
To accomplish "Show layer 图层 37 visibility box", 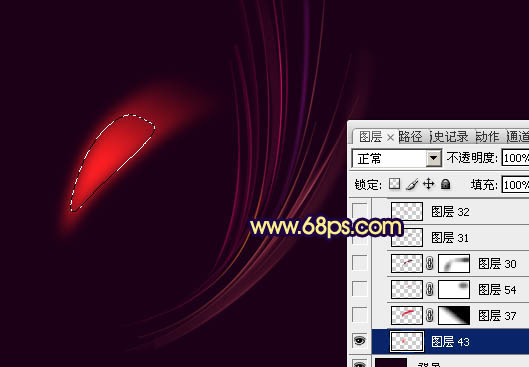I will coord(360,315).
